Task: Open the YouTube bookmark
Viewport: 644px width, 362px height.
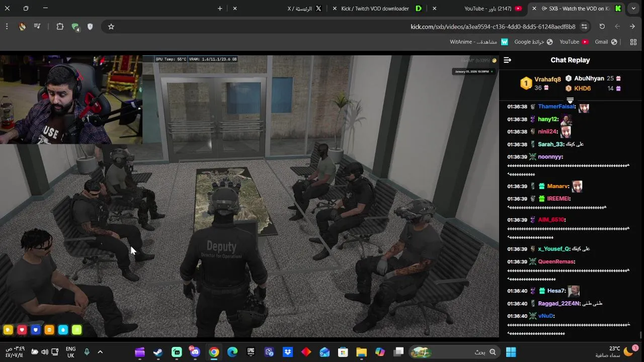Action: point(574,42)
